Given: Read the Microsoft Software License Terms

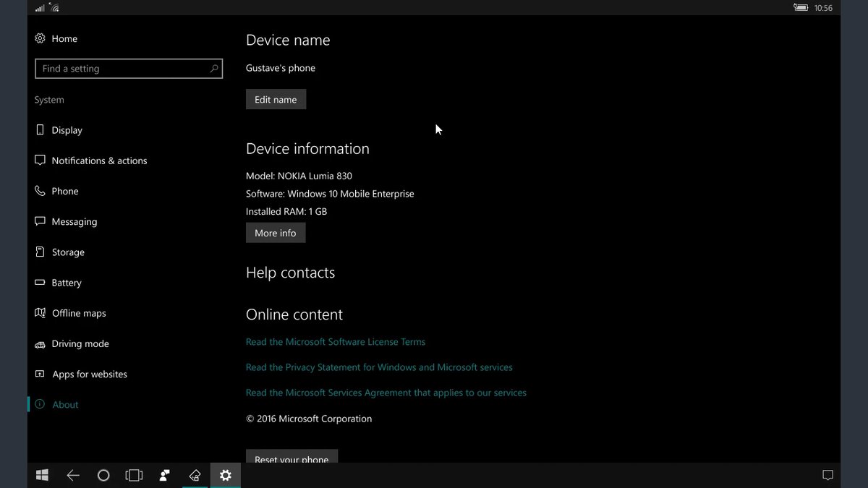Looking at the screenshot, I should (336, 342).
